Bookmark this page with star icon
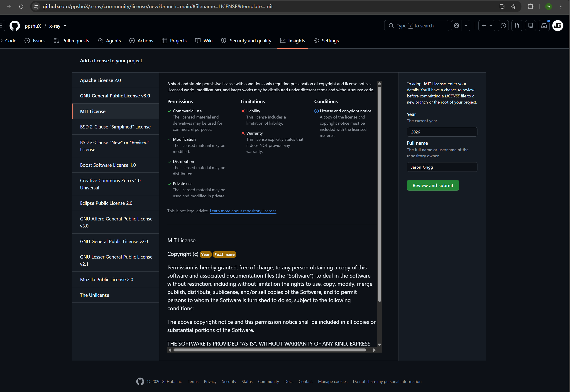 pos(513,7)
